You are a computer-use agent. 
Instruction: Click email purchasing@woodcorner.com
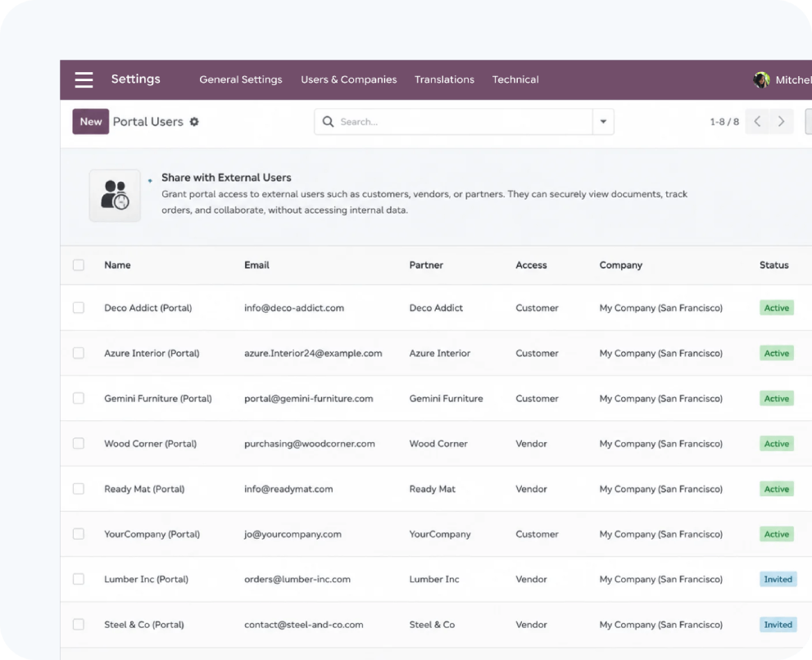point(310,444)
